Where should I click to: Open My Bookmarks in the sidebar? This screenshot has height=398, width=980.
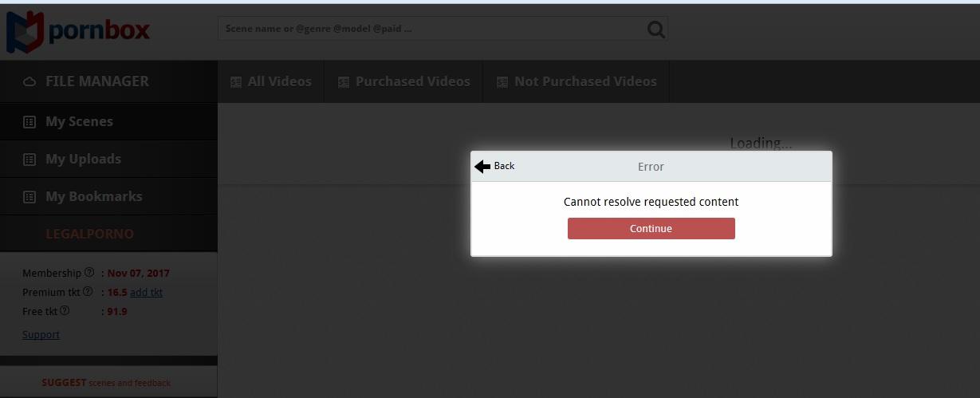click(93, 197)
